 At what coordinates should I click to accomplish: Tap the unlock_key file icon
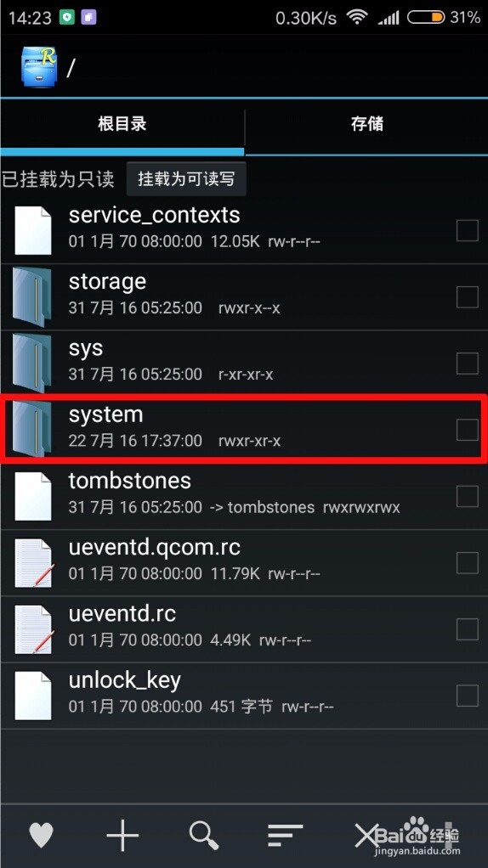[x=33, y=696]
